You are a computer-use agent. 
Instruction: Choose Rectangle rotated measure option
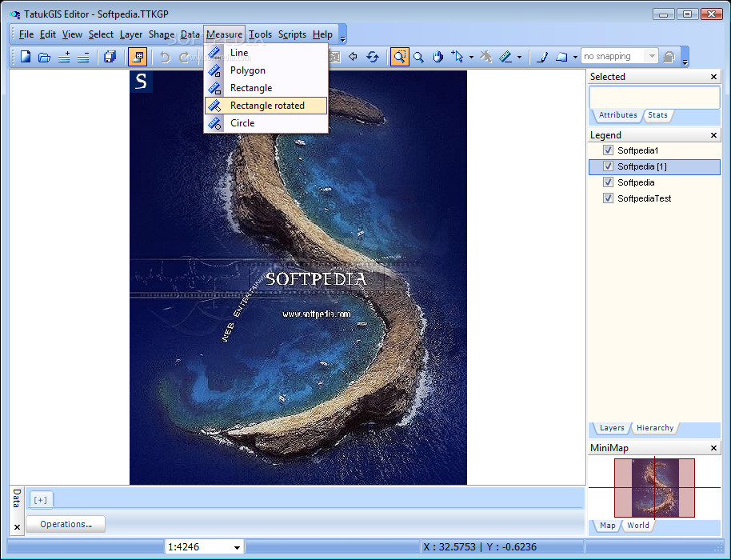coord(266,106)
